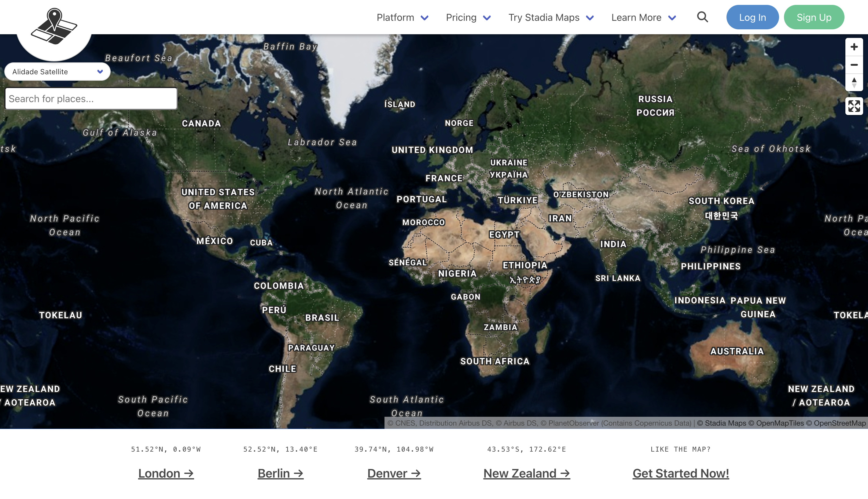Open the OpenStreetMap attribution link
The height and width of the screenshot is (499, 868).
pos(839,423)
